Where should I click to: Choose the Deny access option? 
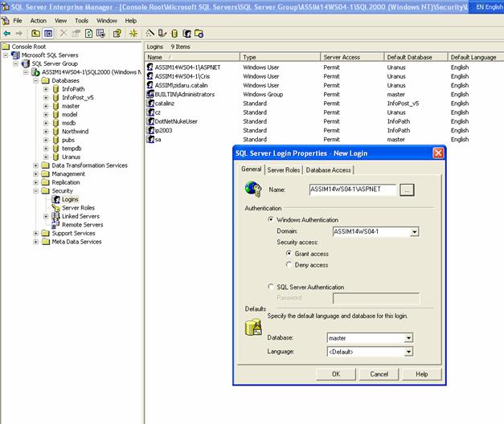tap(289, 265)
